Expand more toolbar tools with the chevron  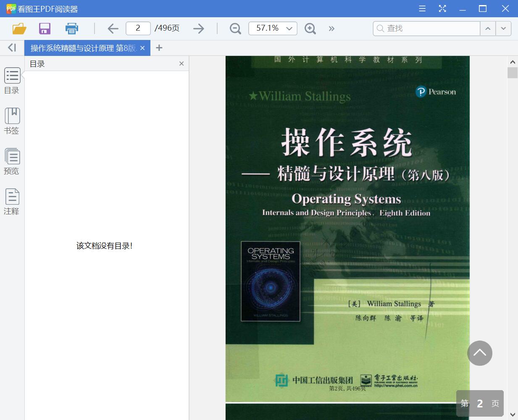click(x=331, y=28)
